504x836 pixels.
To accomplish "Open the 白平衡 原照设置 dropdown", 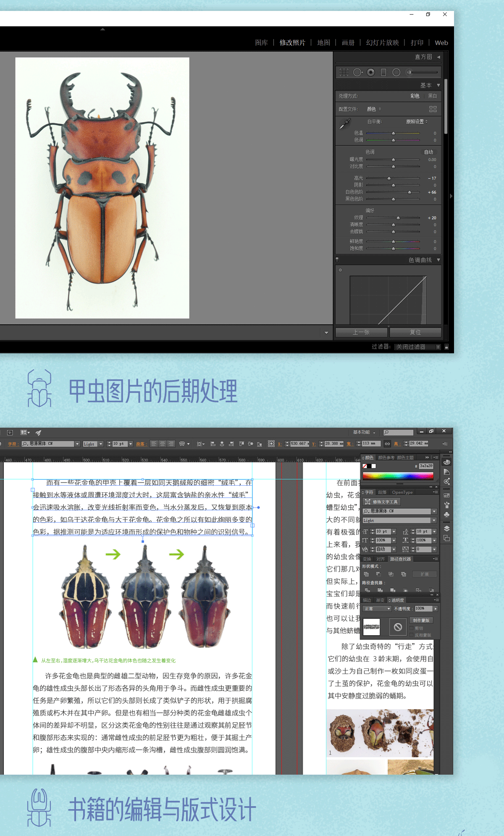I will 417,122.
